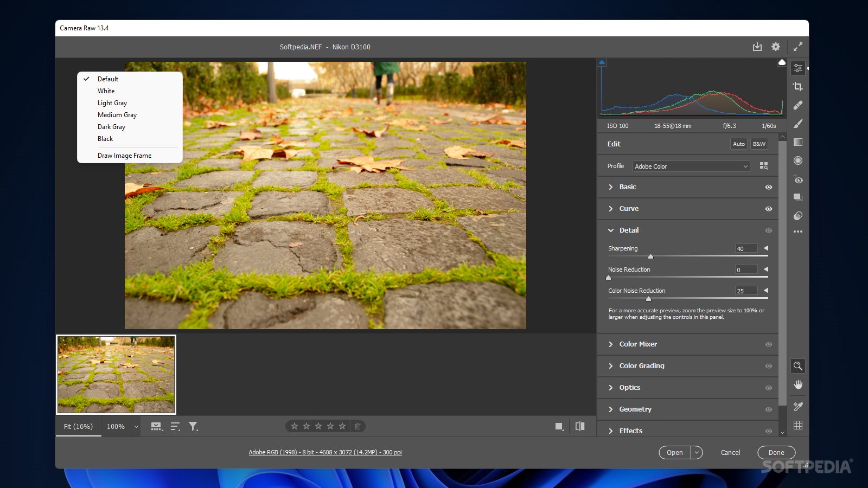
Task: Expand Sharpening options triangle
Action: tap(766, 248)
